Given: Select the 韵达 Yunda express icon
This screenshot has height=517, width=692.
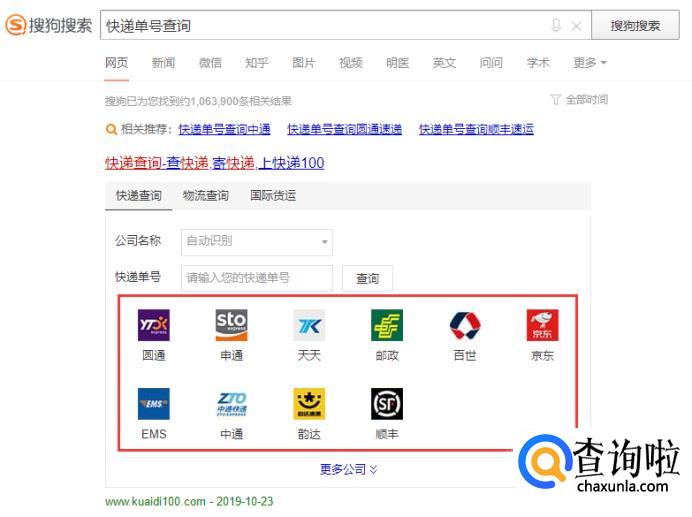Looking at the screenshot, I should [x=309, y=404].
